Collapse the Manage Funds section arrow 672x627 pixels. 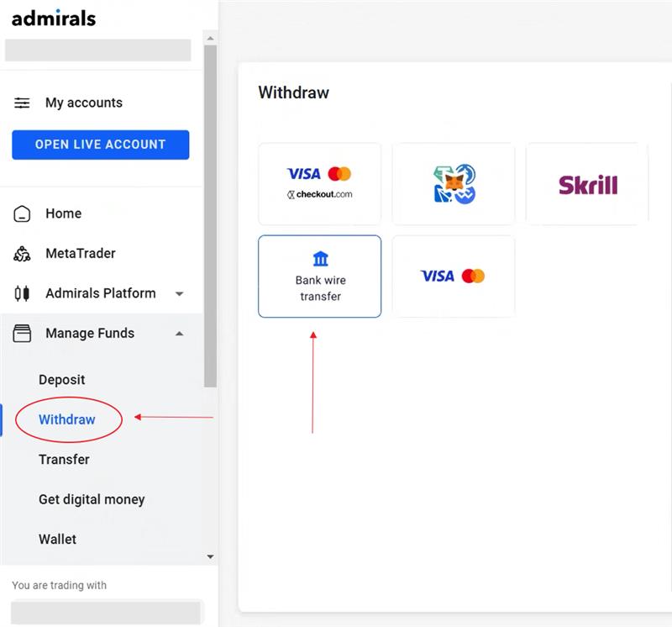180,334
